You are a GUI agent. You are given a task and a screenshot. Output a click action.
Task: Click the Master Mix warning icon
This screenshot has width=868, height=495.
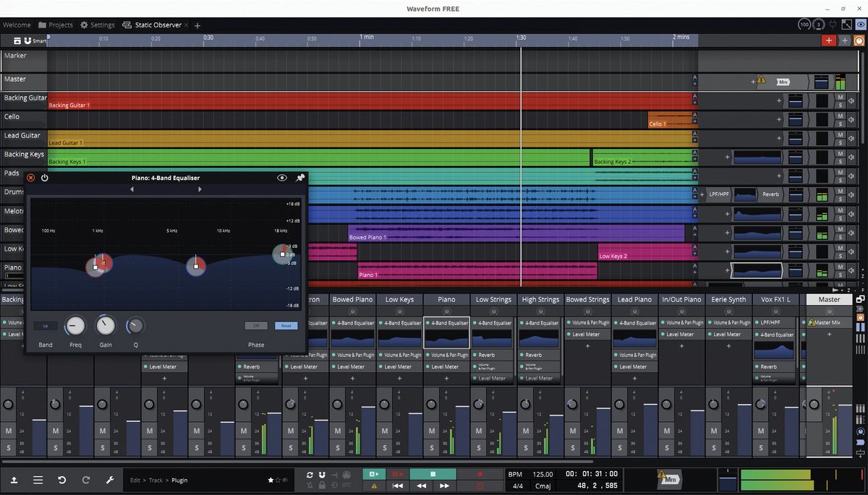[x=812, y=324]
